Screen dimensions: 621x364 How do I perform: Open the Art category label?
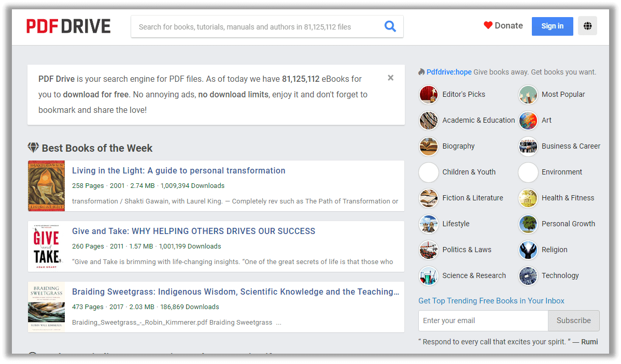(x=546, y=120)
